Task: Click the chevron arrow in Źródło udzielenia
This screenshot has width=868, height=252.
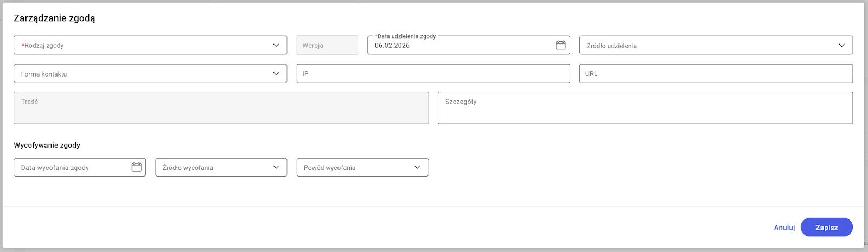Action: tap(841, 46)
